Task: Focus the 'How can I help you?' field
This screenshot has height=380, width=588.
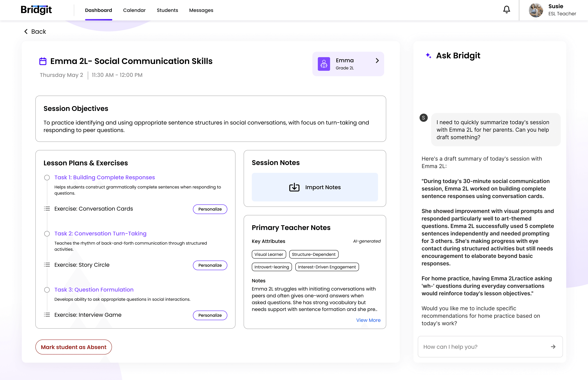Action: pyautogui.click(x=490, y=347)
